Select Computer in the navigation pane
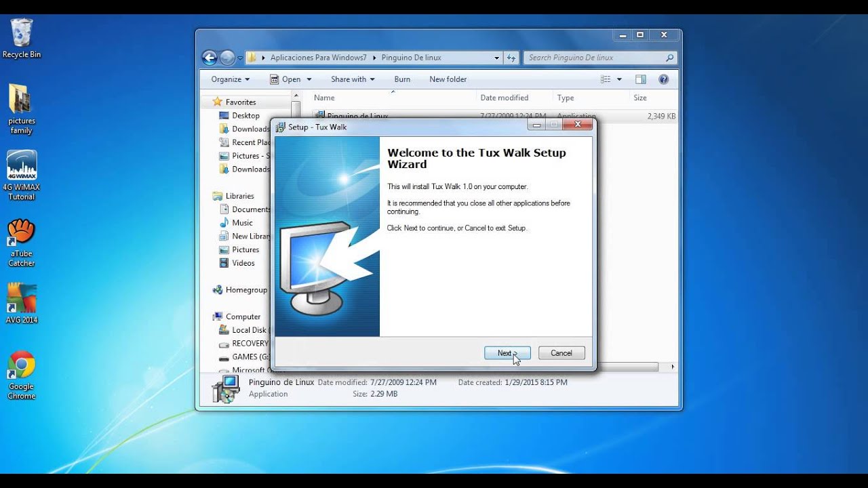 coord(237,317)
